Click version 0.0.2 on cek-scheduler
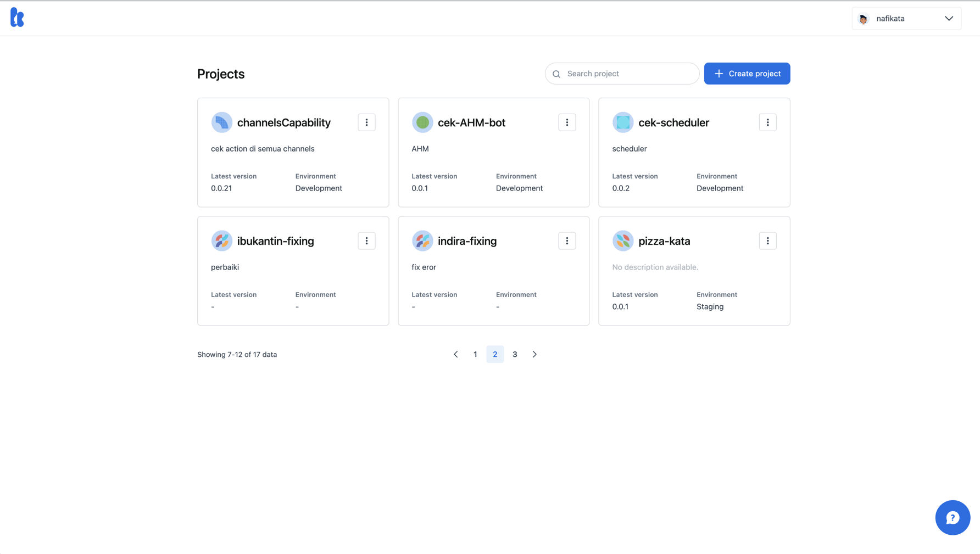Image resolution: width=980 pixels, height=554 pixels. [621, 188]
